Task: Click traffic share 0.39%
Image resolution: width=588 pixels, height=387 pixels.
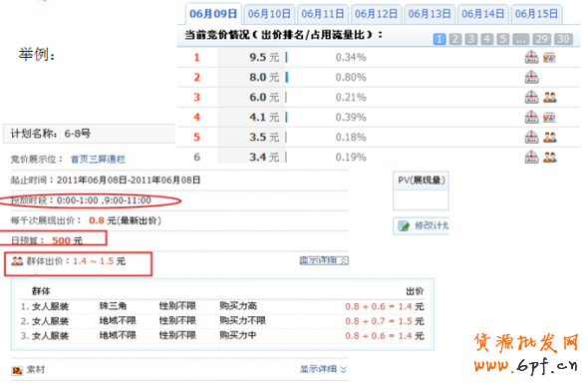Action: [351, 117]
